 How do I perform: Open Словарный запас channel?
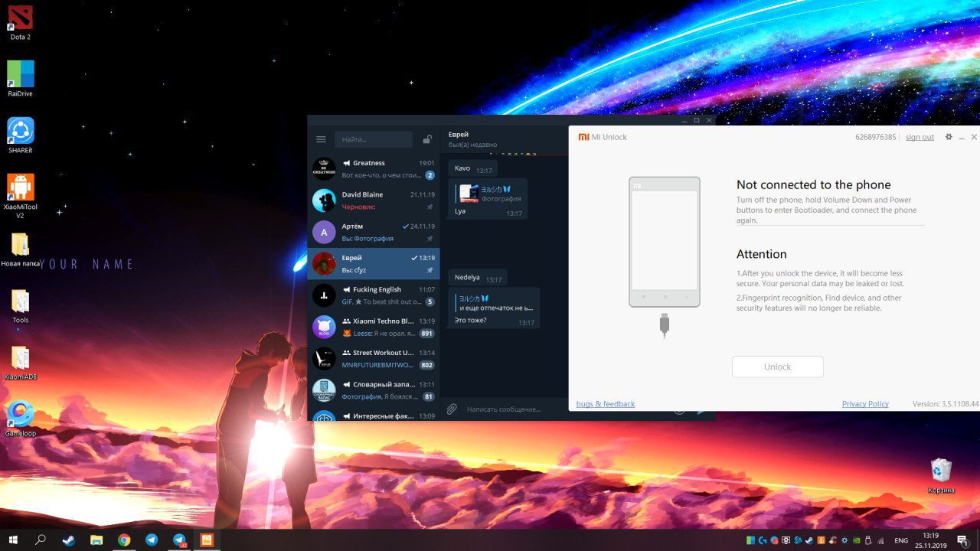click(x=374, y=390)
